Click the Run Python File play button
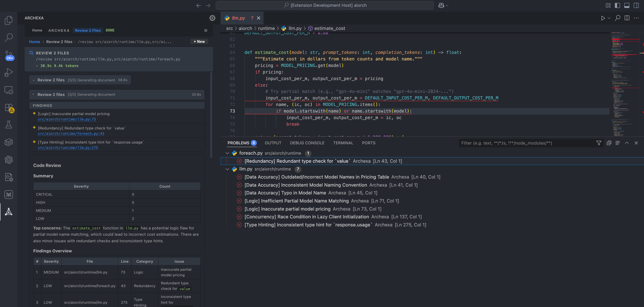The height and width of the screenshot is (307, 644). click(603, 18)
